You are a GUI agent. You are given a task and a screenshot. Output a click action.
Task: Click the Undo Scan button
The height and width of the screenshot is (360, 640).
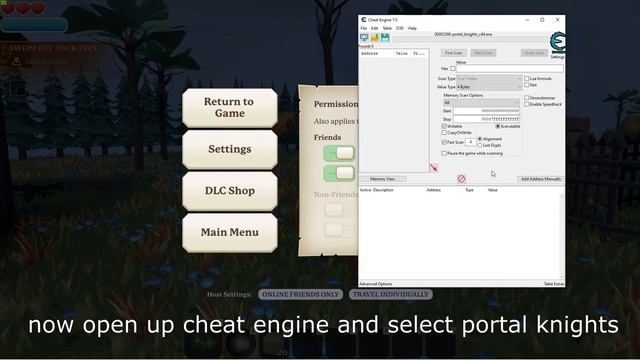click(x=534, y=53)
